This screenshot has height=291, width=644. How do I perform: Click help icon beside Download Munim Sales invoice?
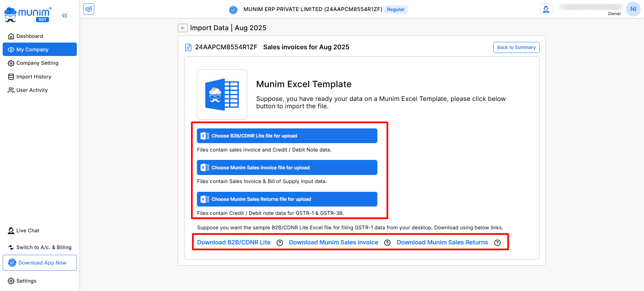coord(387,243)
